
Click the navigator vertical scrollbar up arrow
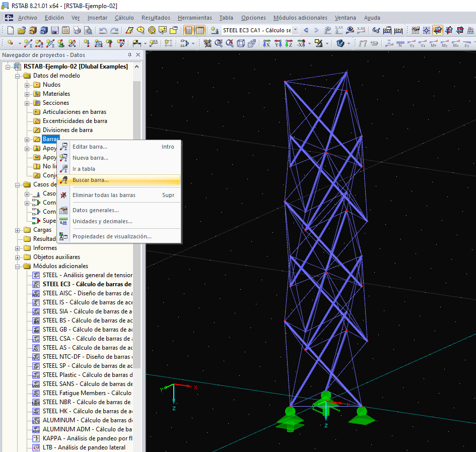click(137, 67)
